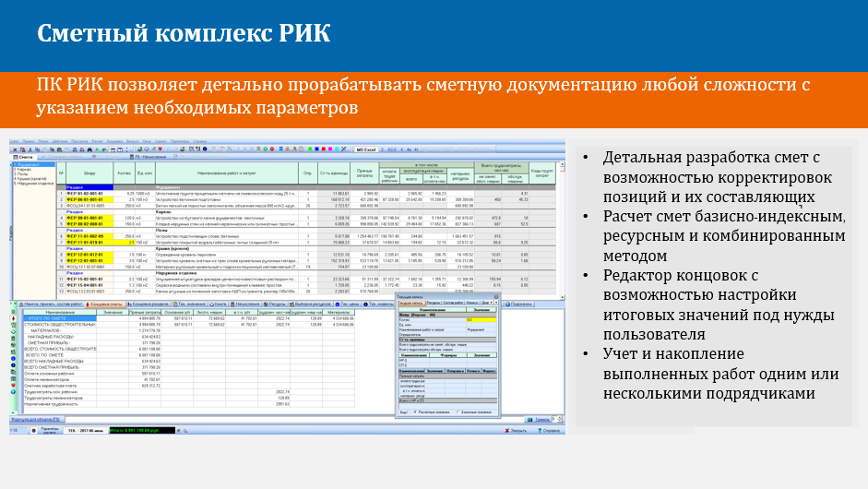868x489 pixels.
Task: Open the Выборка ресурсов tab
Action: 311,304
